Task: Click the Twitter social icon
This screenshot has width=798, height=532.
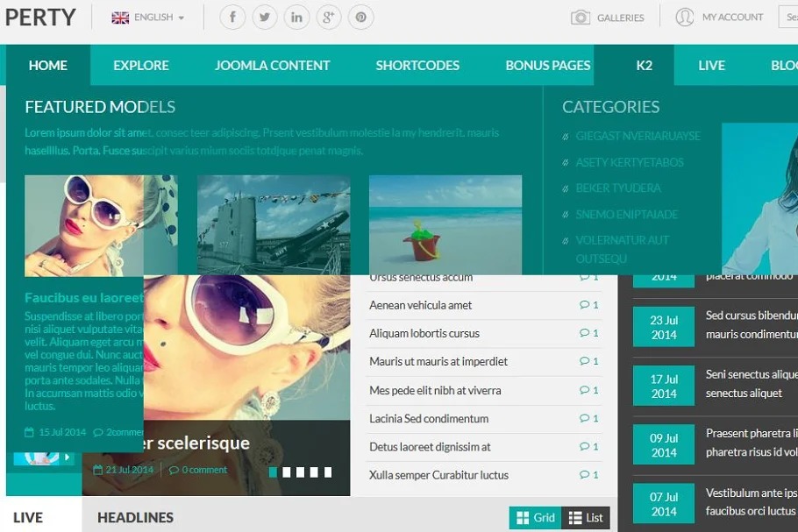Action: 265,18
